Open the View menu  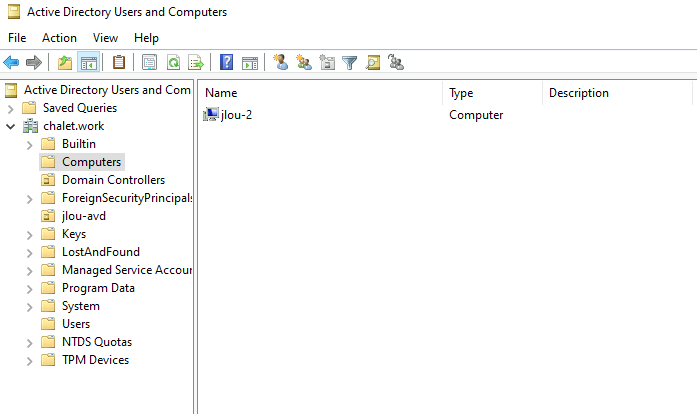105,37
